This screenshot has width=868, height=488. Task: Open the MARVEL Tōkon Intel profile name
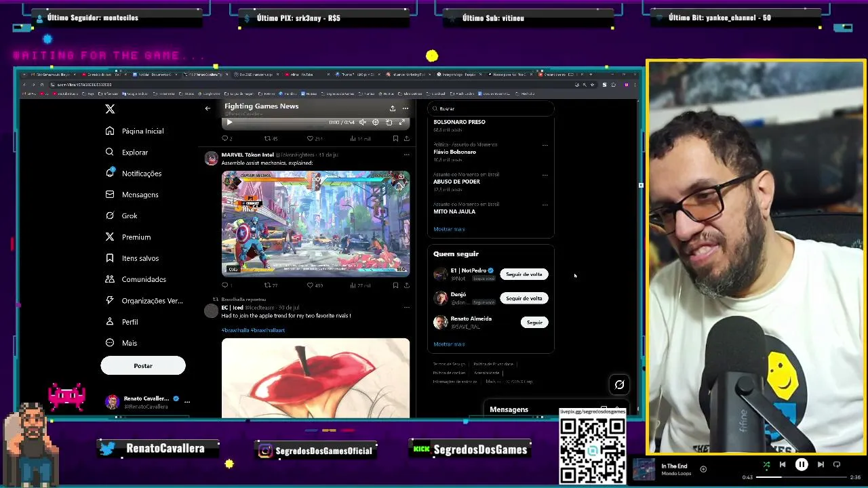pos(248,155)
